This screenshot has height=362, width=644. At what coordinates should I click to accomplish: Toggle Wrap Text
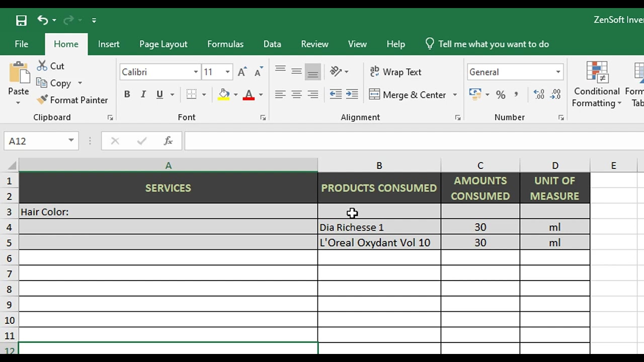395,72
